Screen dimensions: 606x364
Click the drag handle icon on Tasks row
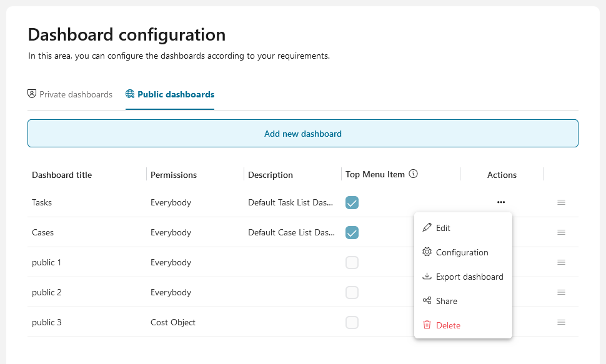(x=561, y=202)
